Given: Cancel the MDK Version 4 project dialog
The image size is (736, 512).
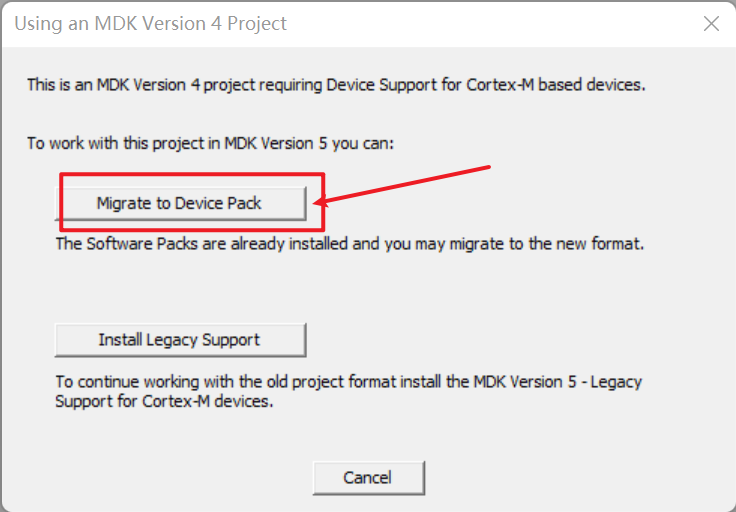Looking at the screenshot, I should (368, 478).
